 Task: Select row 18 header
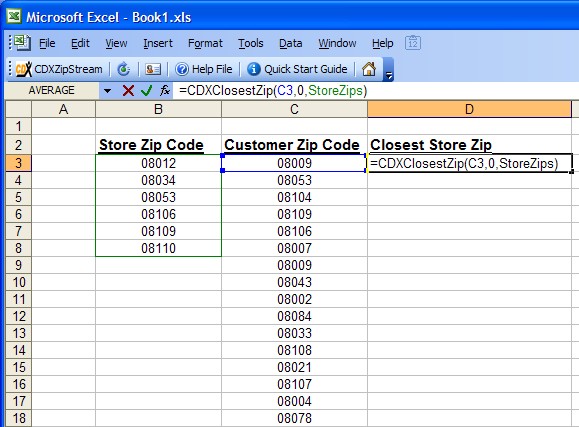(x=18, y=418)
